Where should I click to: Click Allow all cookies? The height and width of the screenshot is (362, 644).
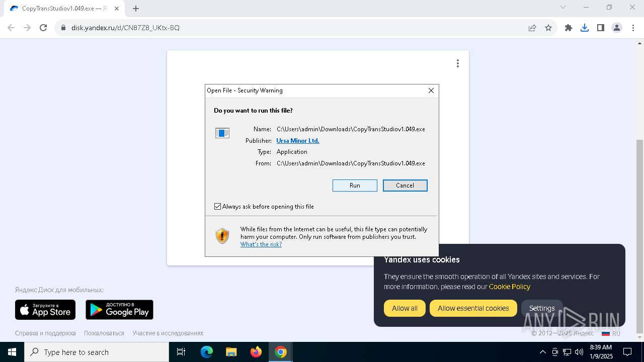[x=405, y=308]
